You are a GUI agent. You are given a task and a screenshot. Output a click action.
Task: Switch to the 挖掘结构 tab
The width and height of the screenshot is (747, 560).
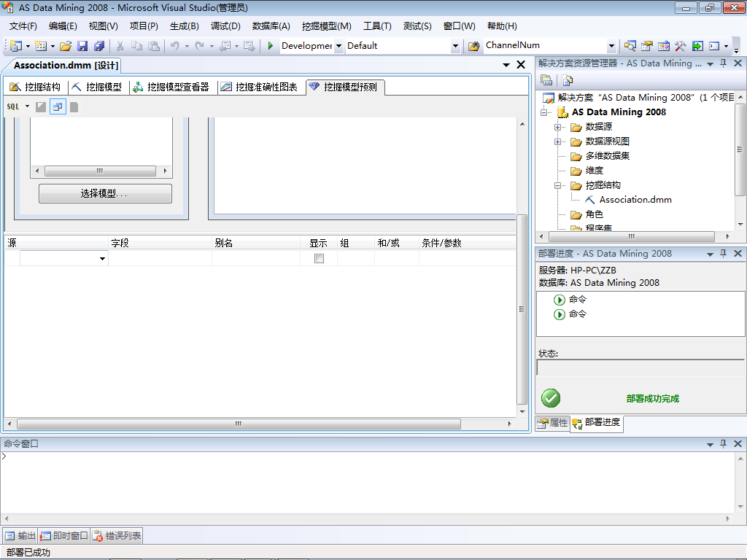36,87
